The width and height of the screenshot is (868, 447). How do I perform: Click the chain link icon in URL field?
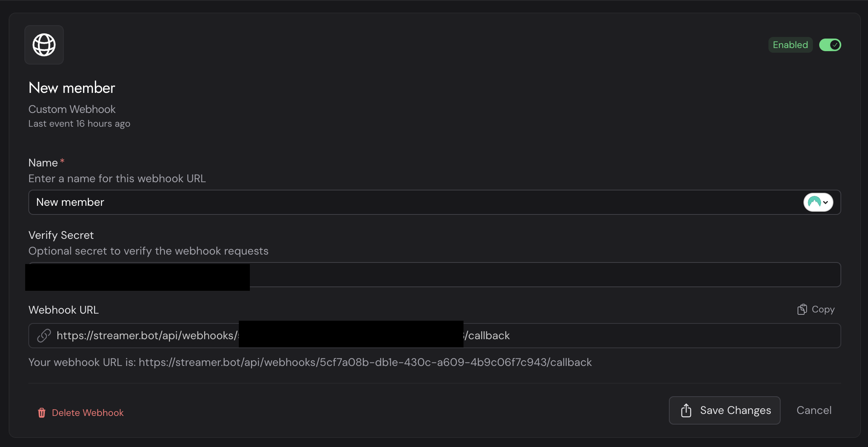[44, 336]
